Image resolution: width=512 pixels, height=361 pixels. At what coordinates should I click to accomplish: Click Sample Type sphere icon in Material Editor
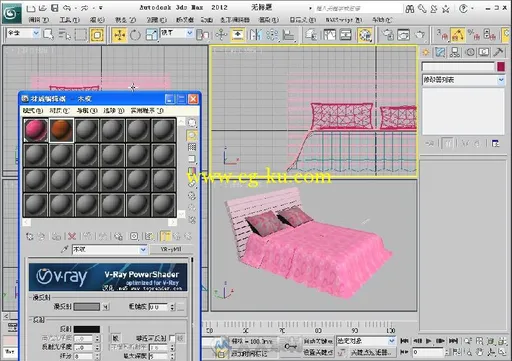pyautogui.click(x=192, y=123)
